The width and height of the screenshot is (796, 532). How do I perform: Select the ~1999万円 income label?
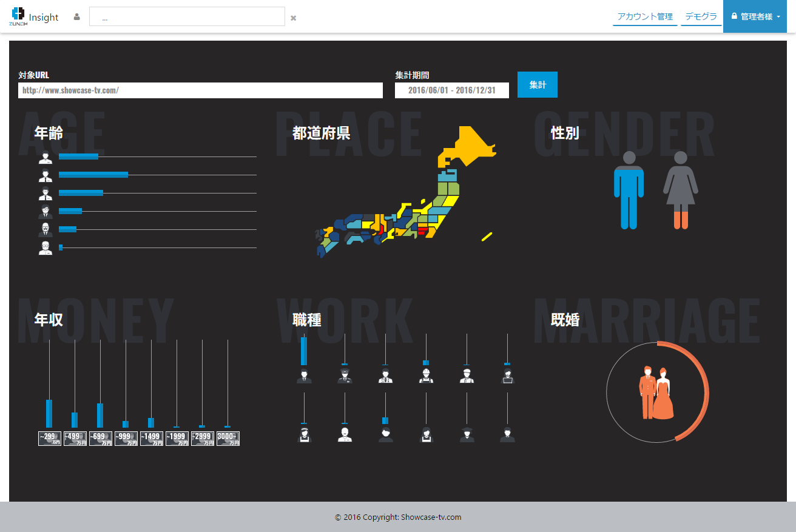tap(177, 439)
